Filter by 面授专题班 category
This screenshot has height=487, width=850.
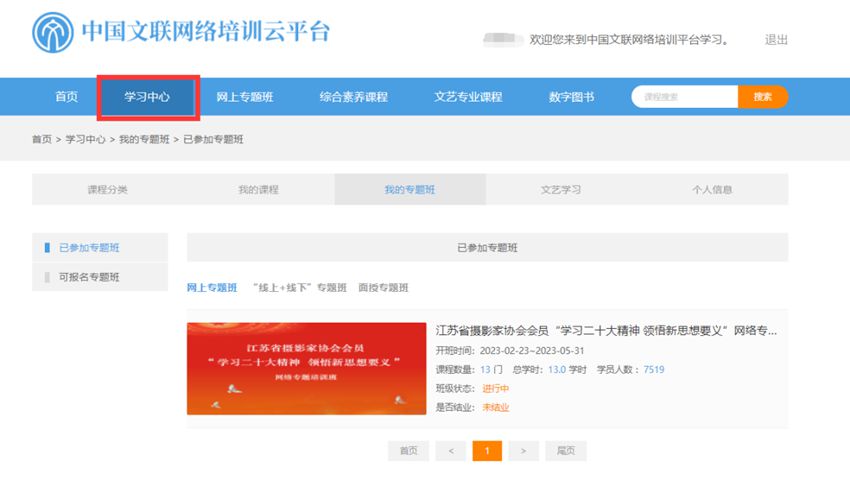click(383, 288)
